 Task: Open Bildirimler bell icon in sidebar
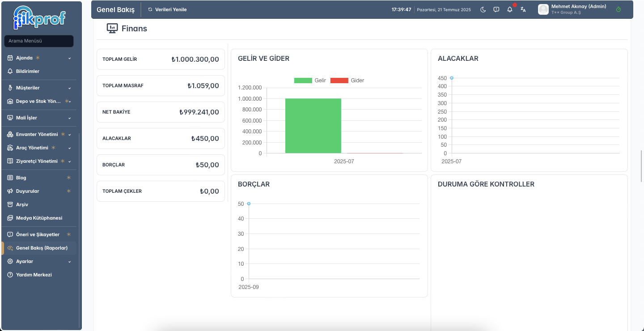10,71
